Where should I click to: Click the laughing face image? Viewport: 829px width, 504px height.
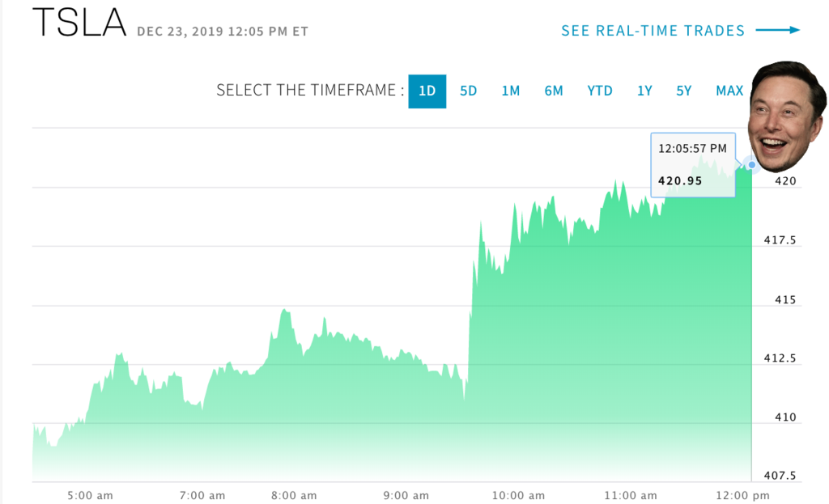pos(788,115)
